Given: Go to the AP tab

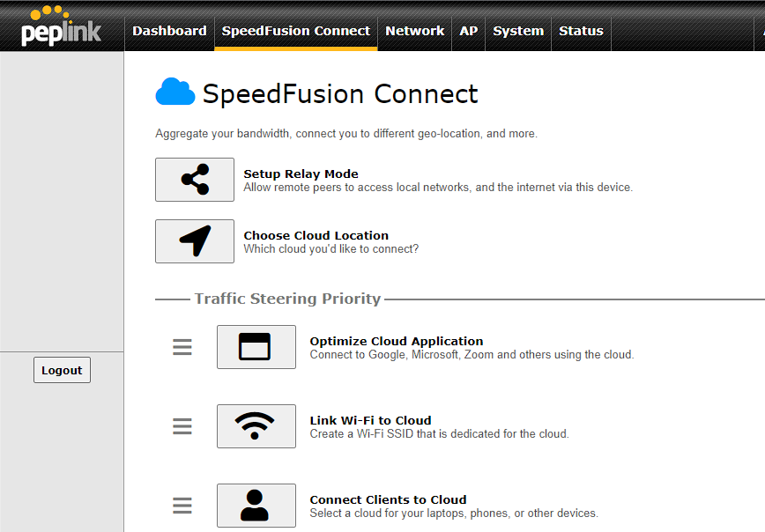Looking at the screenshot, I should (469, 31).
